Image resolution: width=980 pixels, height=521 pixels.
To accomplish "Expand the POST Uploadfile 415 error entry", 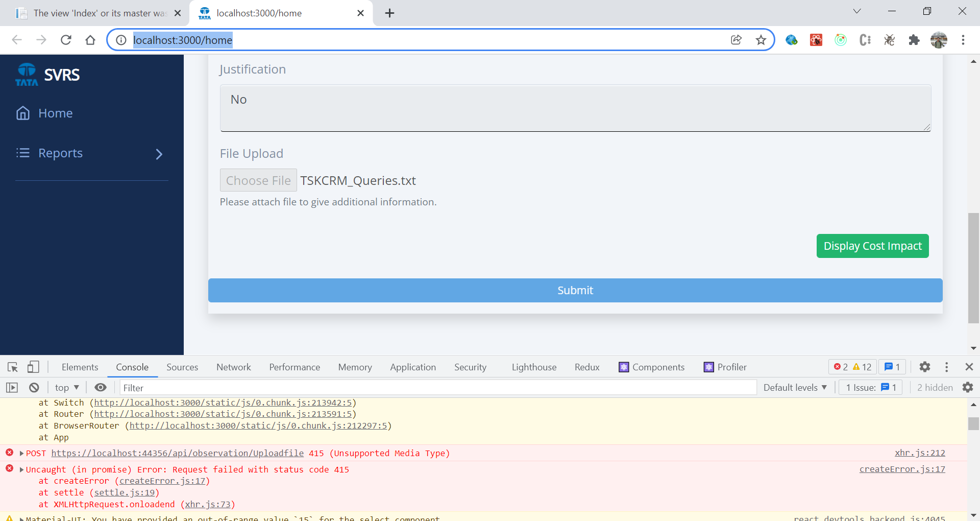I will click(21, 454).
